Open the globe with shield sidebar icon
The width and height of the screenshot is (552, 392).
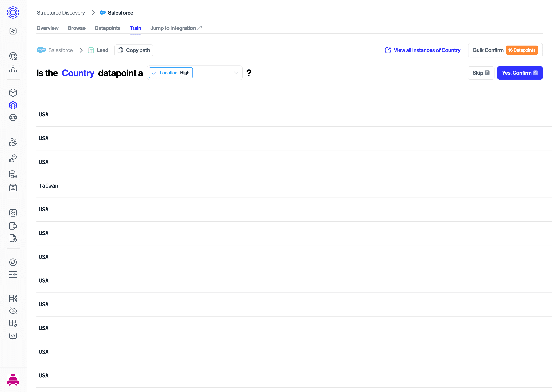[13, 56]
